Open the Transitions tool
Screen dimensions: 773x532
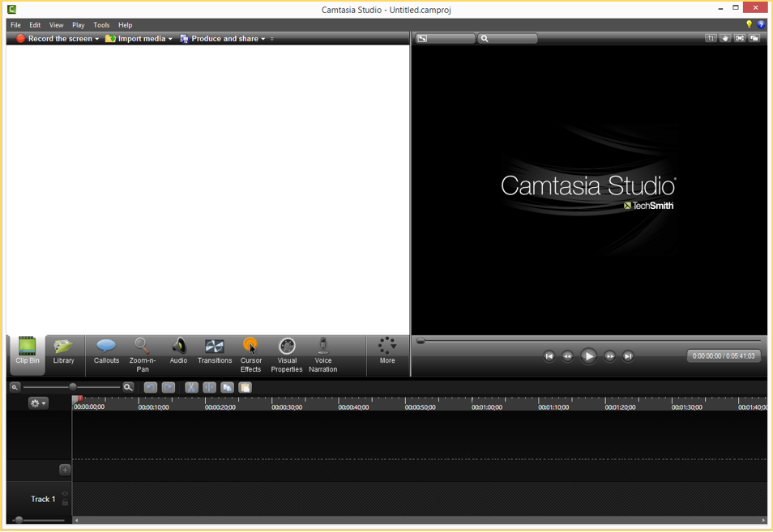(215, 351)
